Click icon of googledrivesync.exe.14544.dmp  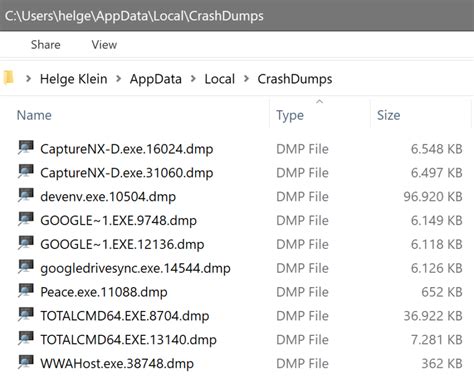(26, 267)
